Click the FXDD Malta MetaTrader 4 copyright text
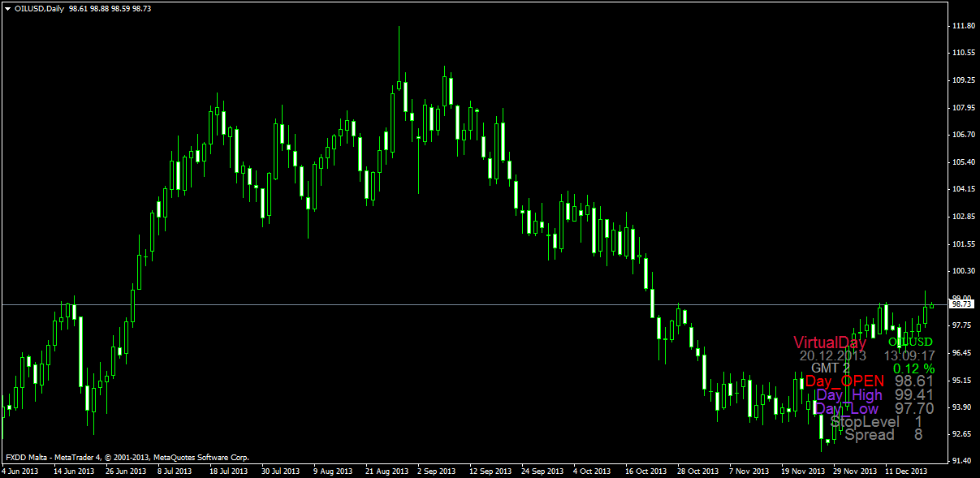980x478 pixels. point(127,458)
